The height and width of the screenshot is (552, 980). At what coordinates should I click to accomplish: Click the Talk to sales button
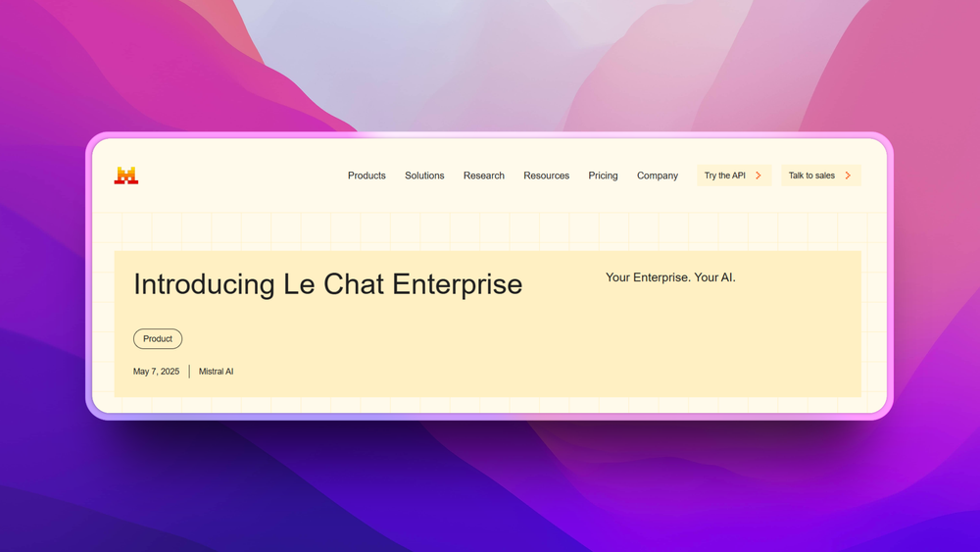coord(821,176)
